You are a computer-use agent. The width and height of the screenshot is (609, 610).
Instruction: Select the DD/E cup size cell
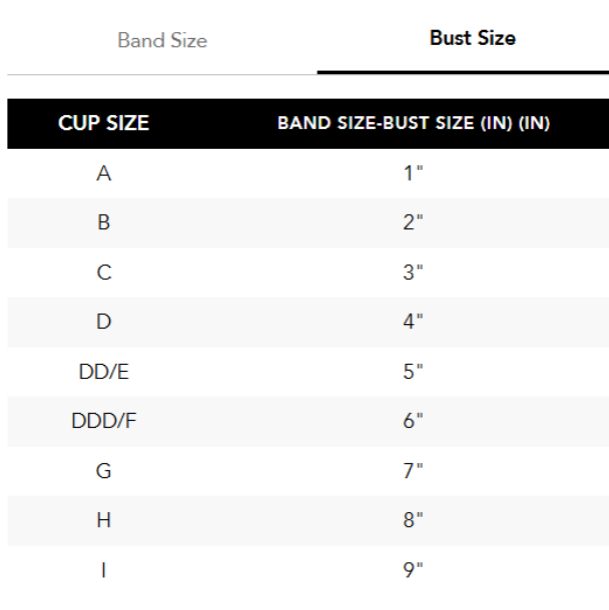click(x=103, y=372)
